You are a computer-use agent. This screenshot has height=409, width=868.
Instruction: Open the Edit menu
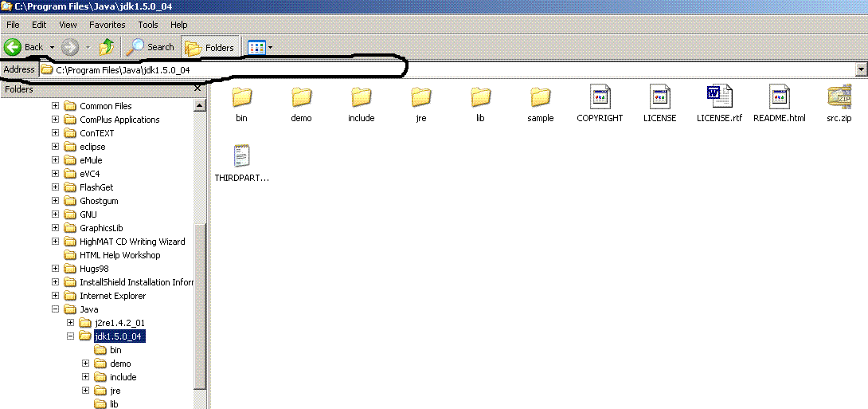click(39, 25)
